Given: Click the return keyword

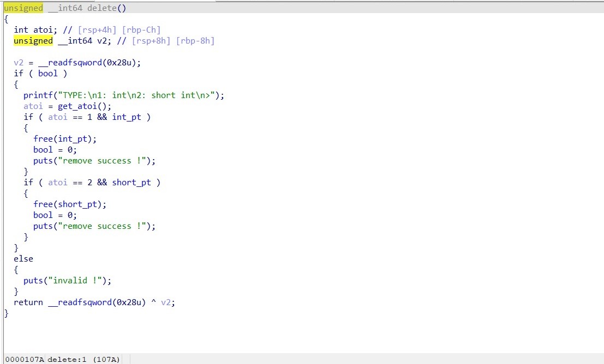Looking at the screenshot, I should pos(28,302).
